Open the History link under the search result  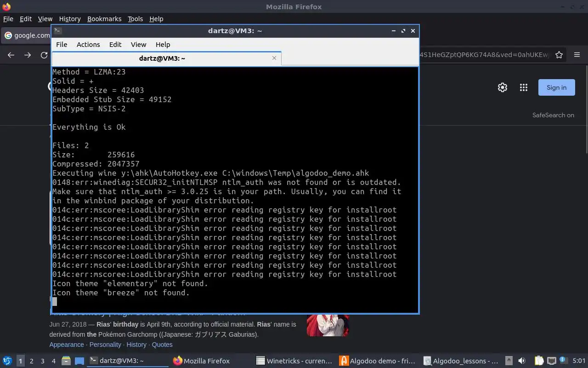coord(136,345)
